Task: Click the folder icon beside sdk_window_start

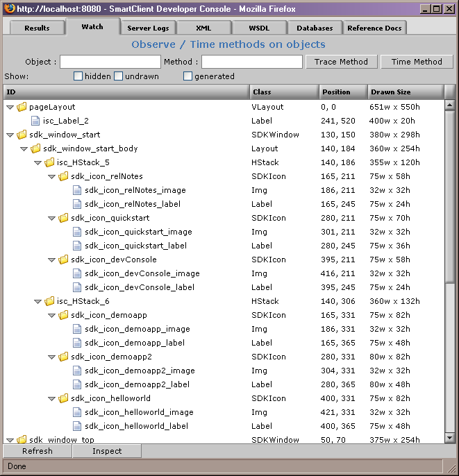Action: point(22,135)
